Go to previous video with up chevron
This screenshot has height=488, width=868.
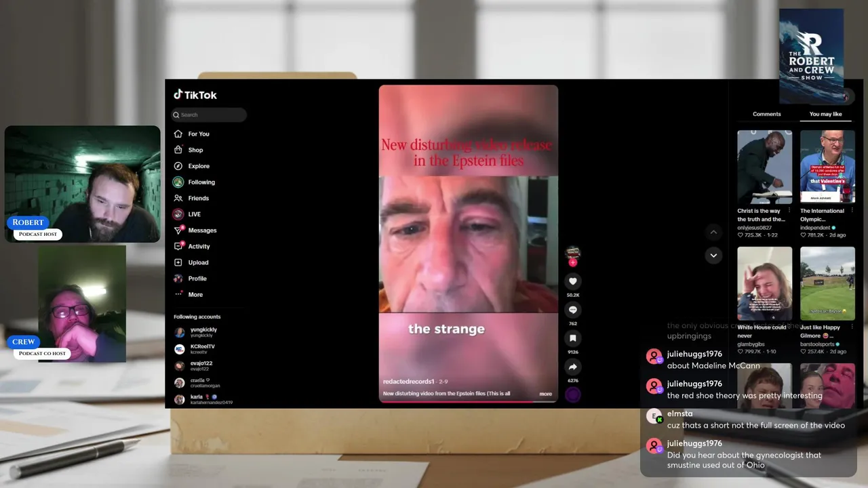[713, 232]
